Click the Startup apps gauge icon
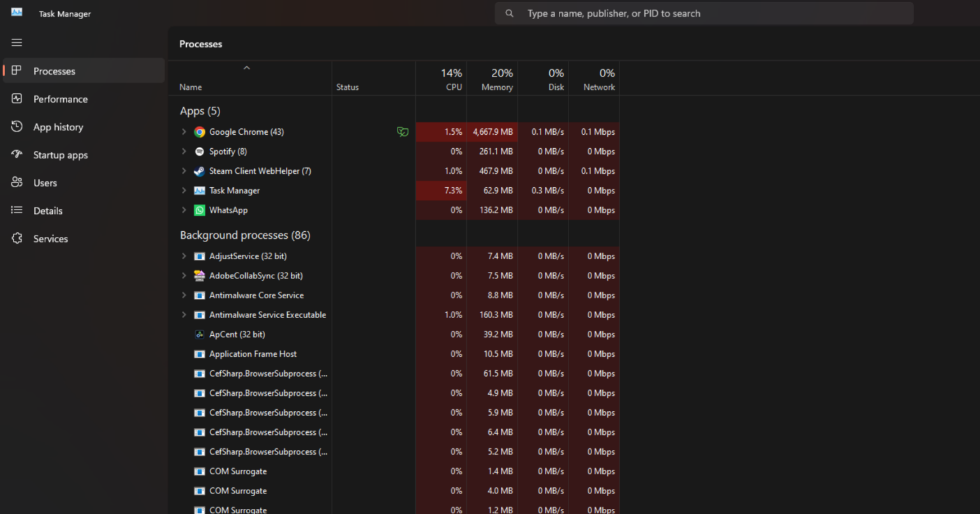The width and height of the screenshot is (980, 514). pyautogui.click(x=17, y=155)
